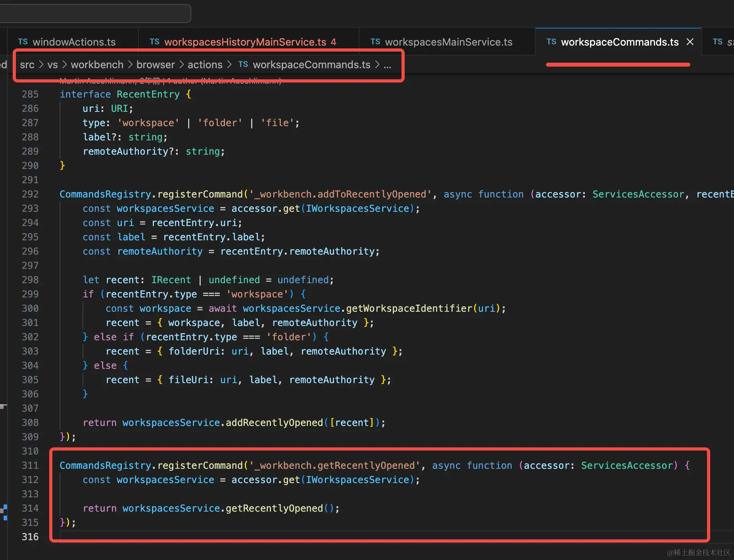
Task: Click 'folderUri' on line 303
Action: [x=194, y=351]
